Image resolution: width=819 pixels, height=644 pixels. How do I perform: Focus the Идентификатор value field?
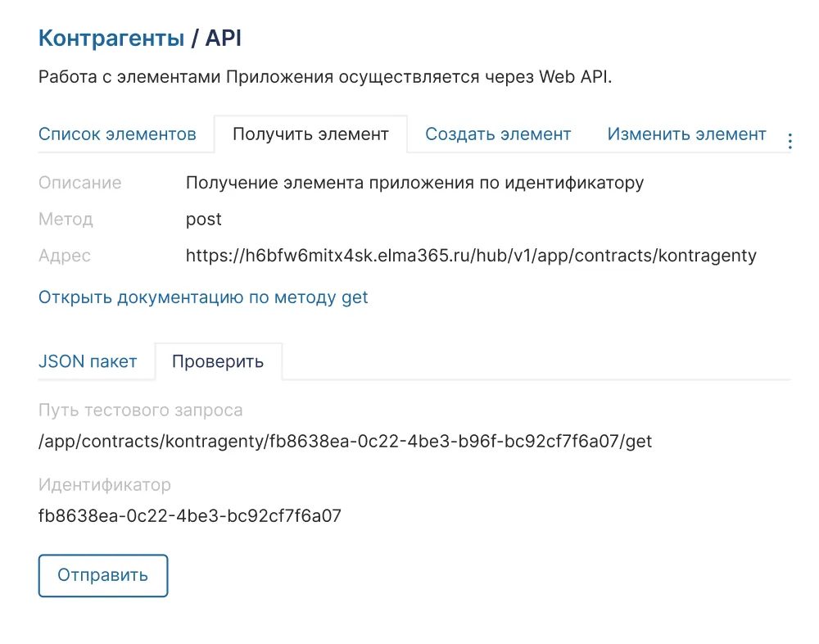[x=189, y=516]
